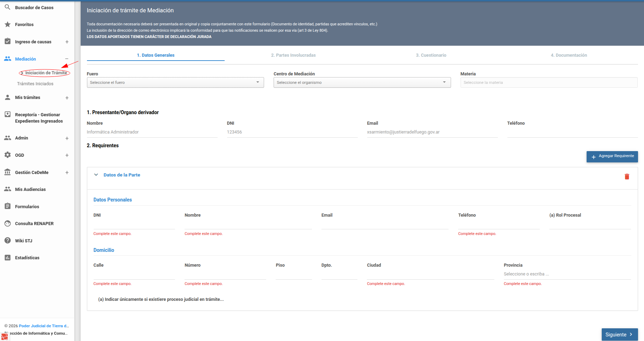
Task: Click the Siguiente button
Action: click(x=620, y=335)
